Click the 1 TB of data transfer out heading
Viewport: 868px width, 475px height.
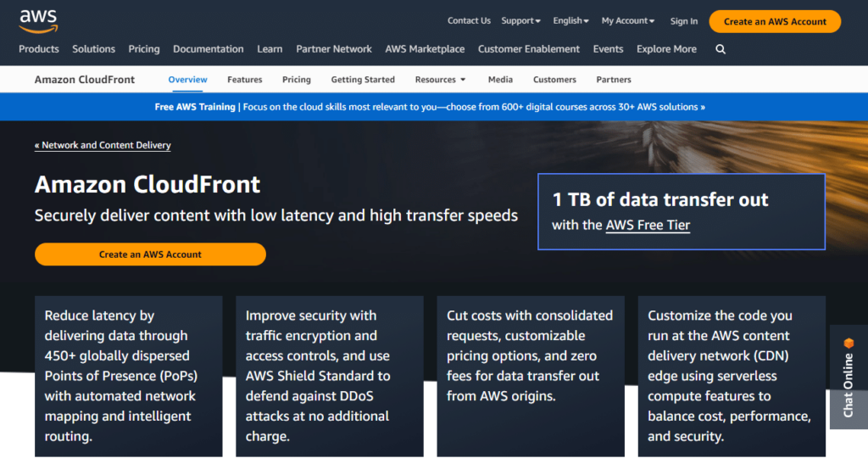pos(660,199)
